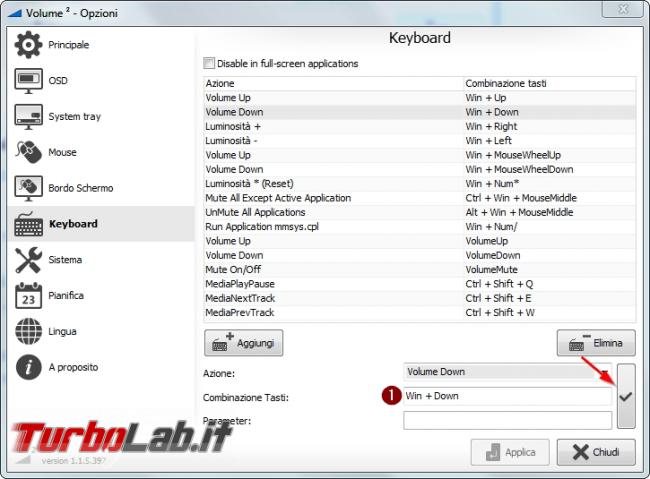
Task: Click the Chiudi button
Action: (x=596, y=452)
